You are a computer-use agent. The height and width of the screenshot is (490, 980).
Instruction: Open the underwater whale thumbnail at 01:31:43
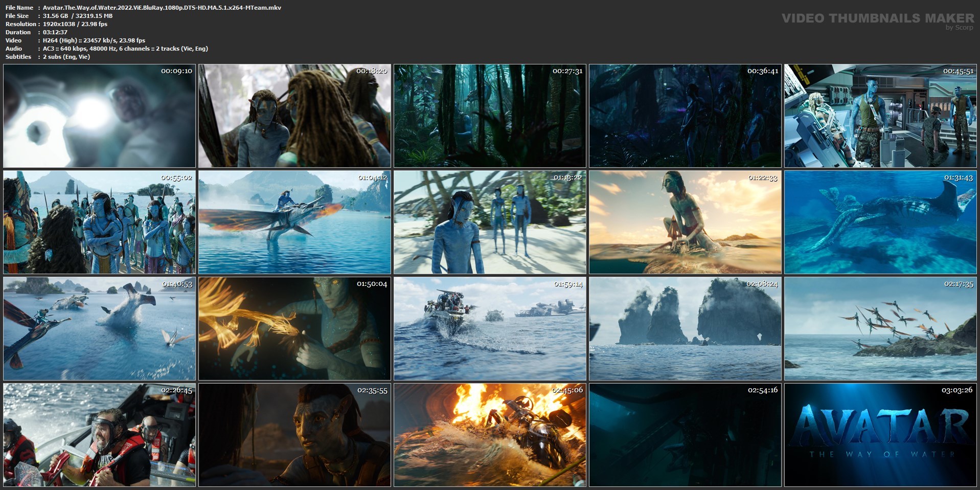880,222
